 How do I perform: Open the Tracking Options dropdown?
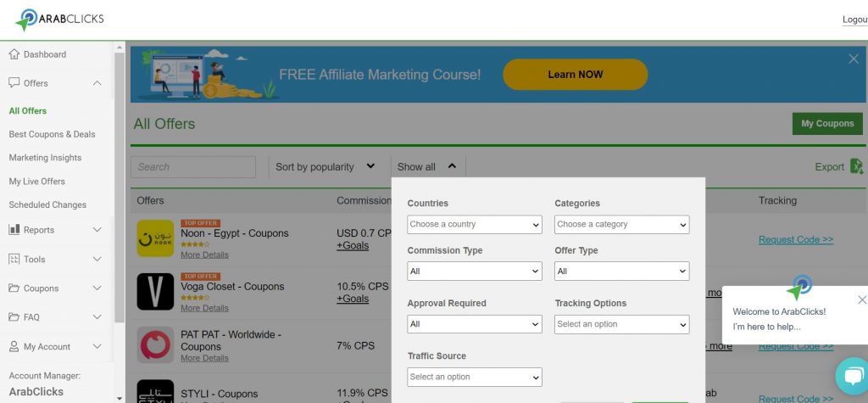click(x=621, y=324)
